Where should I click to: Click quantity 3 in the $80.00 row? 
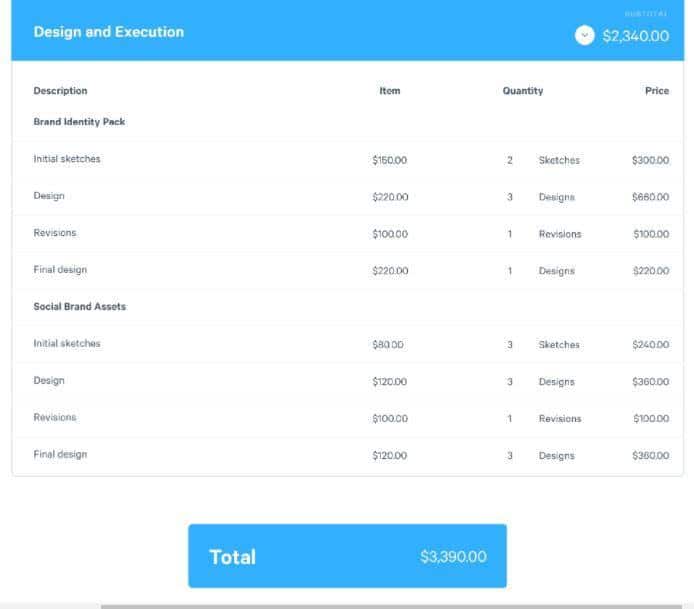[x=509, y=345]
